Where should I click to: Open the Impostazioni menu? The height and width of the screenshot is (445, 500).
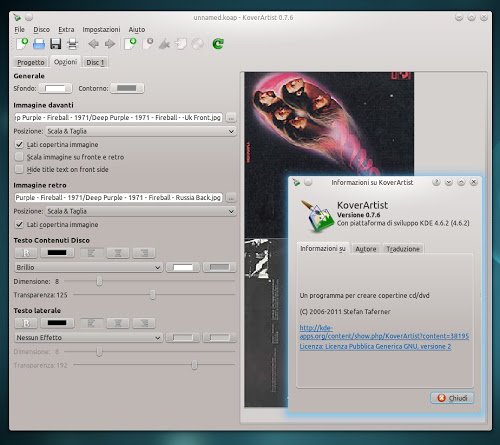pos(101,29)
